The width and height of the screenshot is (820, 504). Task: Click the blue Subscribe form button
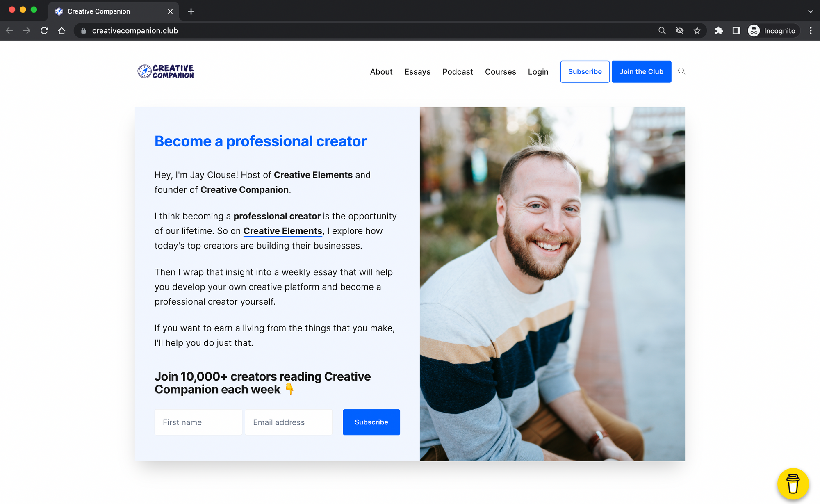(371, 422)
